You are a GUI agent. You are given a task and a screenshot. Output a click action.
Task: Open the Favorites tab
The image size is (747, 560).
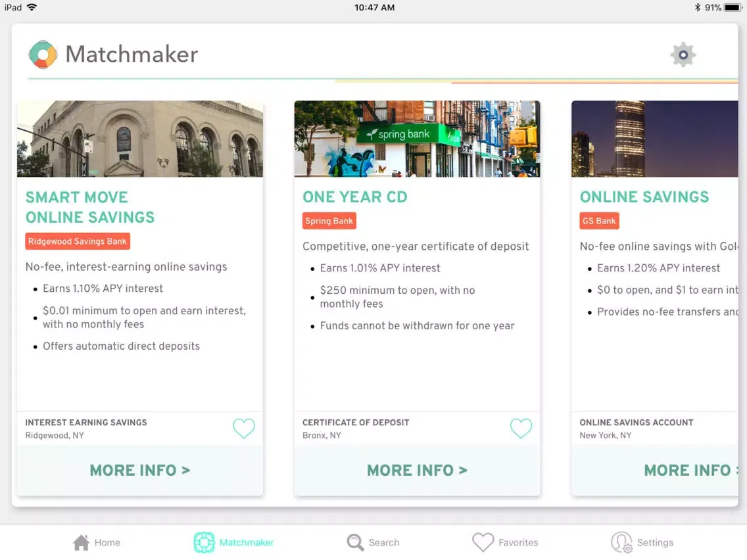click(x=505, y=542)
